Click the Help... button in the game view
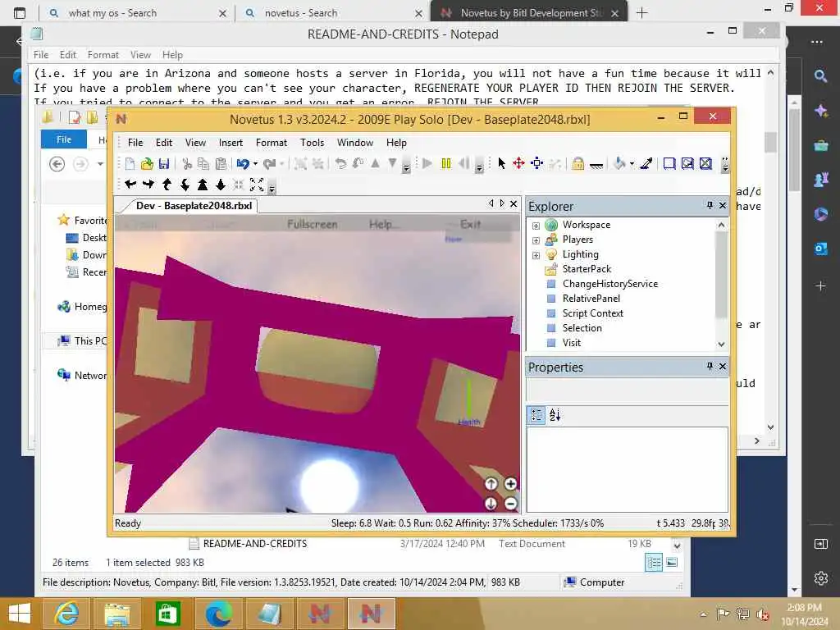Screen dimensions: 840x630 click(x=383, y=224)
